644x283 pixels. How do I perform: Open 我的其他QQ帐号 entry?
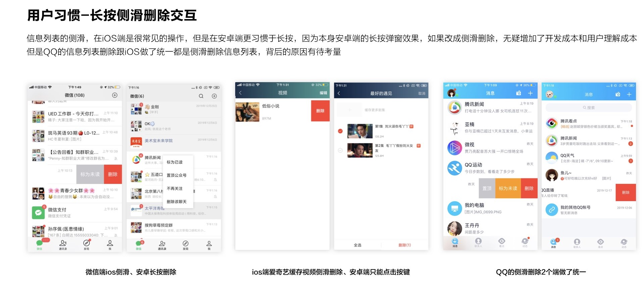click(x=589, y=210)
